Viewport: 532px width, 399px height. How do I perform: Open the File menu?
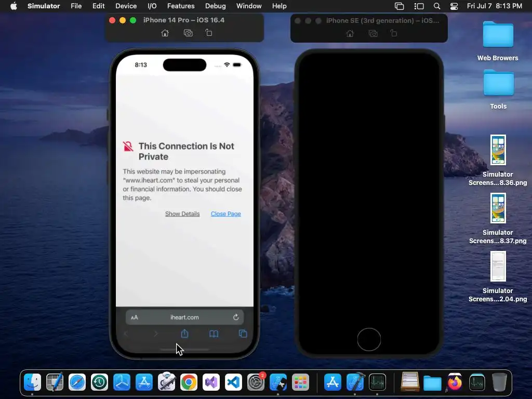[76, 6]
